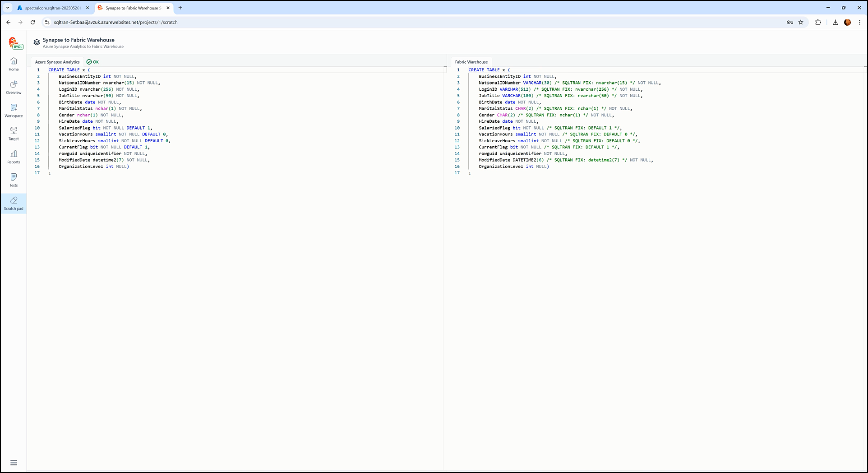This screenshot has height=473, width=868.
Task: Open the Home sidebar icon
Action: 14,64
